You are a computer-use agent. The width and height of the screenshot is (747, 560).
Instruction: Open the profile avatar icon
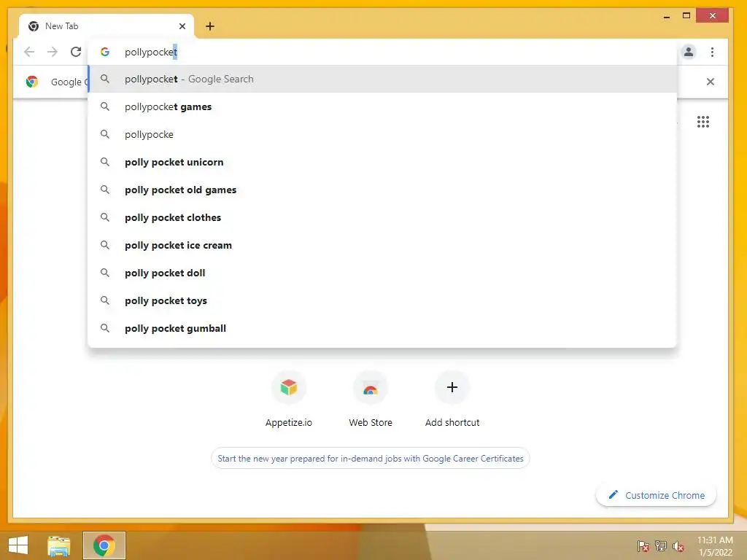click(x=689, y=52)
